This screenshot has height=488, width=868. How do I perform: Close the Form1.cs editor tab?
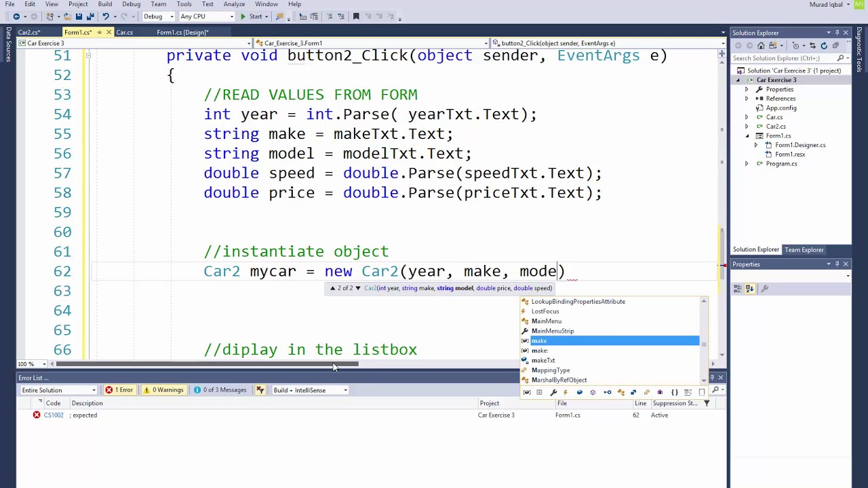pyautogui.click(x=108, y=32)
